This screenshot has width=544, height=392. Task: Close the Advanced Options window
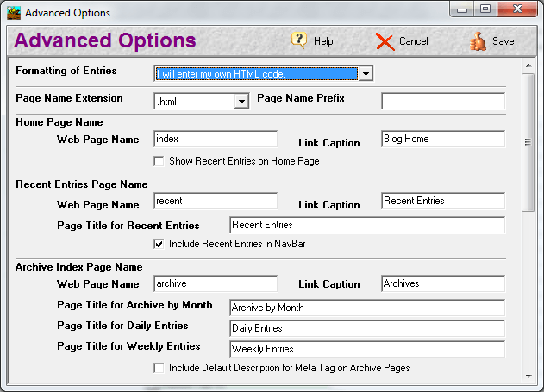(517, 9)
